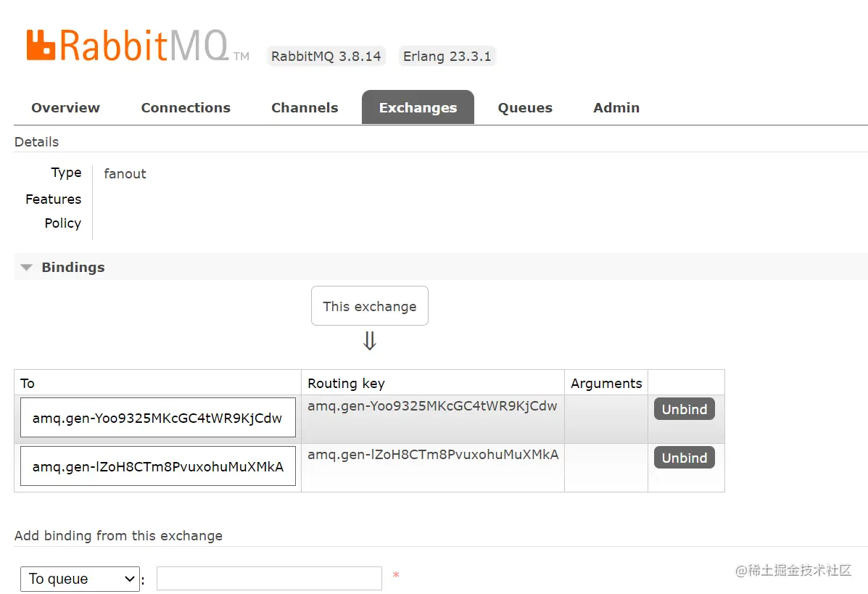Focus the destination queue name input field

[x=269, y=579]
